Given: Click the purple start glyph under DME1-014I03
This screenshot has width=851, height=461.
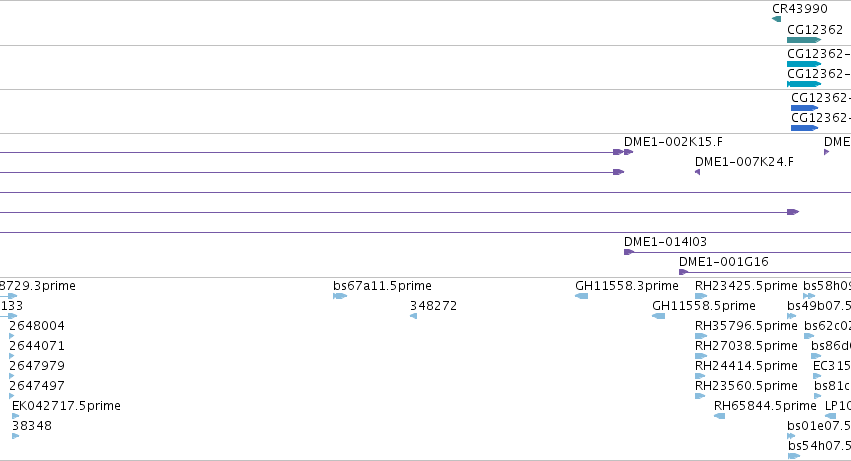Looking at the screenshot, I should 628,252.
